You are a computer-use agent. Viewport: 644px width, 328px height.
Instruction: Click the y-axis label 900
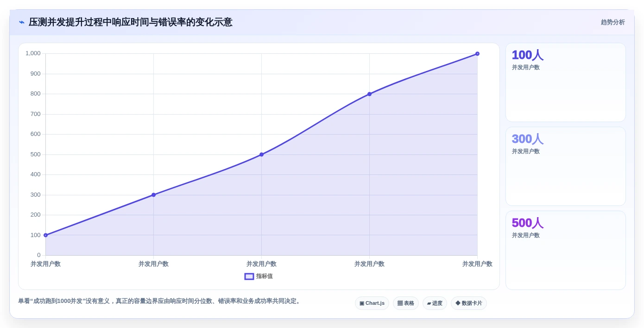click(36, 74)
